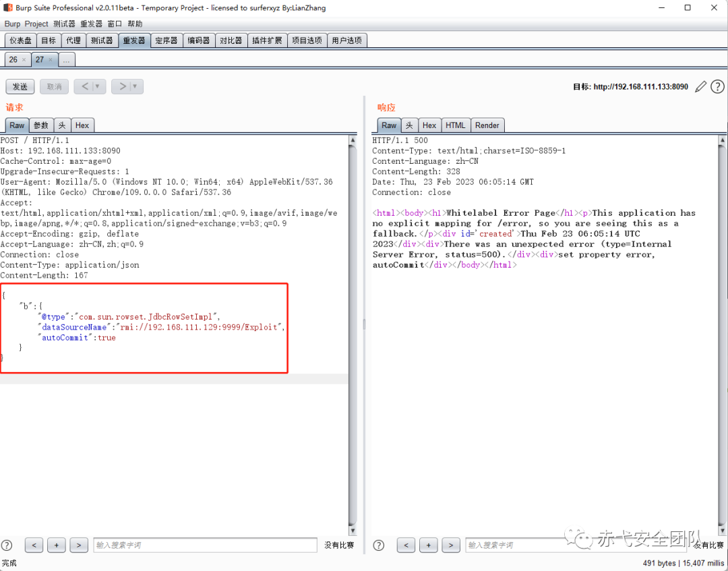Go to next match in request search

pyautogui.click(x=79, y=545)
